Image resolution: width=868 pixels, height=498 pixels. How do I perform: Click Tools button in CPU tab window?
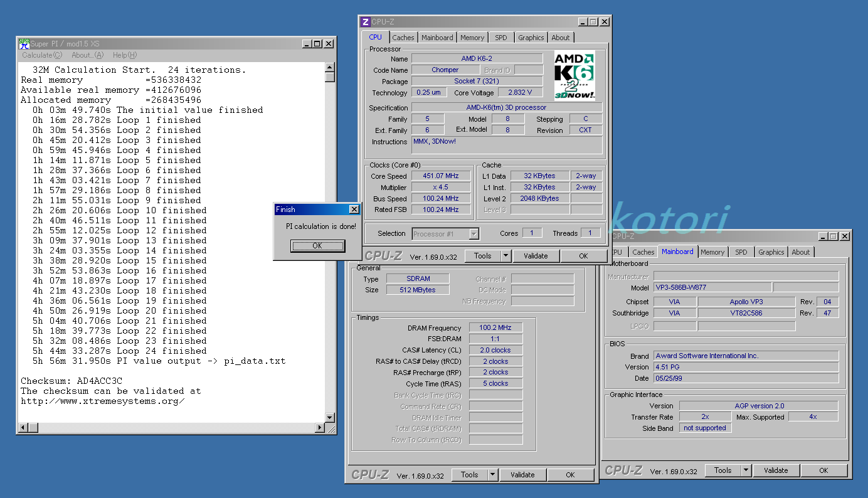point(483,256)
